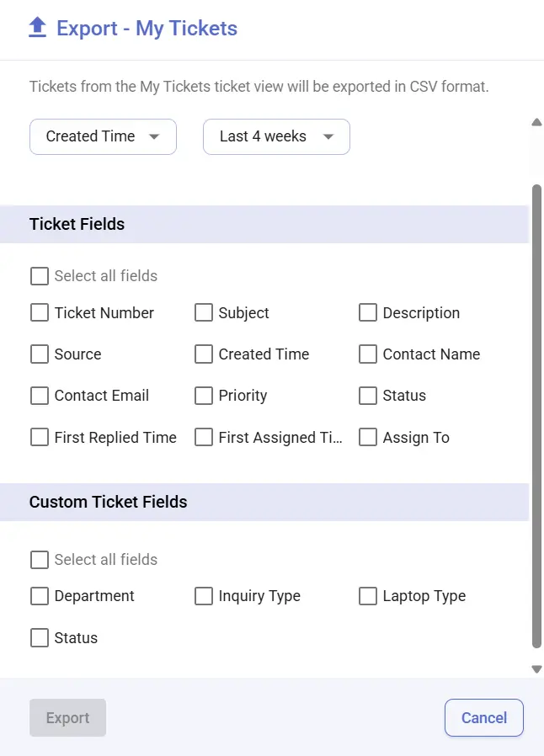Check the Priority field

(x=203, y=396)
